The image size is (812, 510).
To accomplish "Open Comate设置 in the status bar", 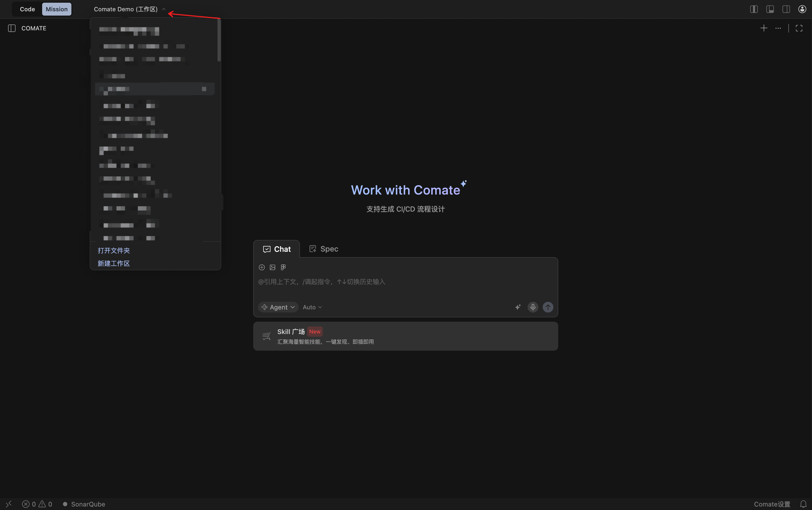I will tap(772, 504).
